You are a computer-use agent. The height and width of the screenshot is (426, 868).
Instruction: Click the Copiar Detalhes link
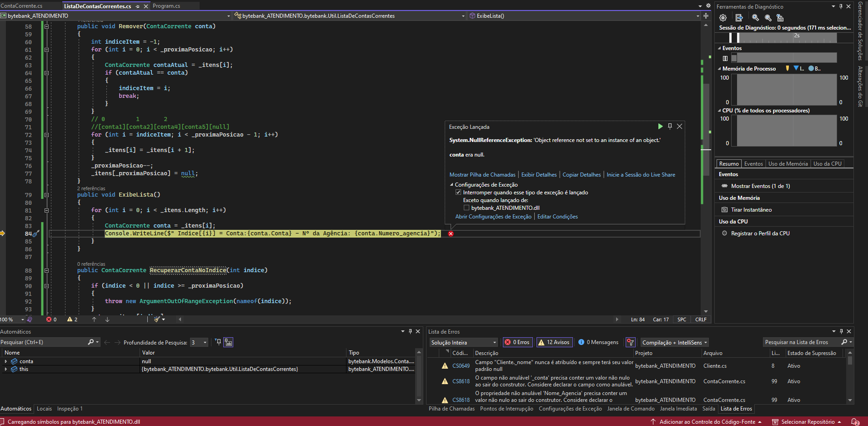point(582,175)
